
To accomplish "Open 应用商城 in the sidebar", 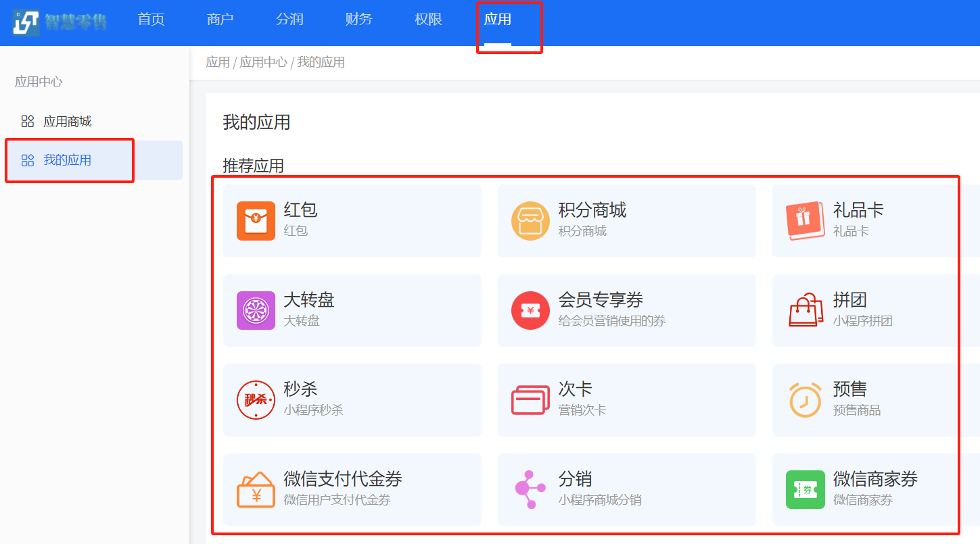I will tap(68, 122).
